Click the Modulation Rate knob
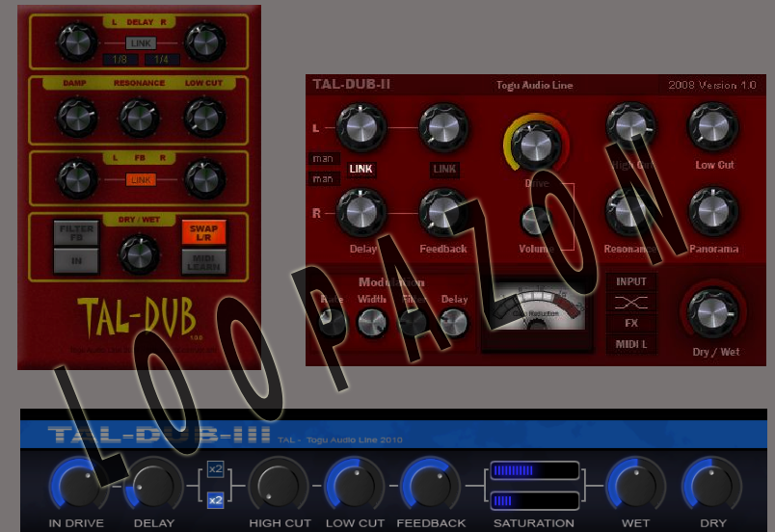This screenshot has width=775, height=532. point(332,323)
